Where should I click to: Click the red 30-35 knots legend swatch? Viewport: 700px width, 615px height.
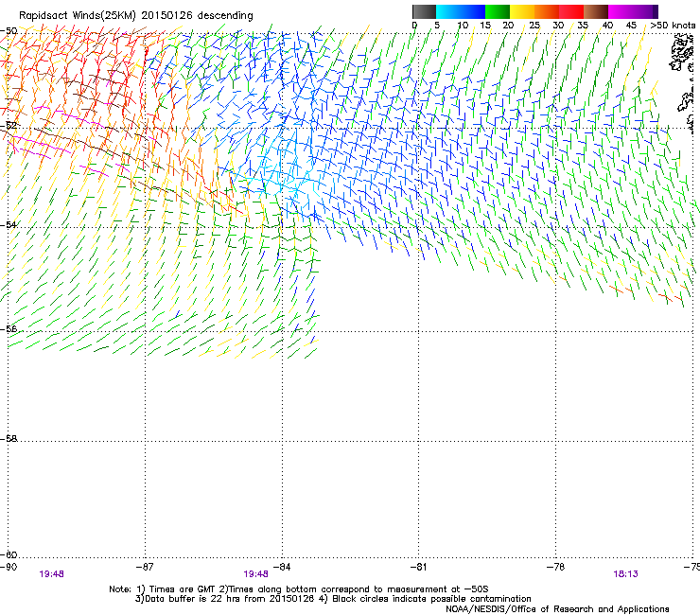coord(571,11)
